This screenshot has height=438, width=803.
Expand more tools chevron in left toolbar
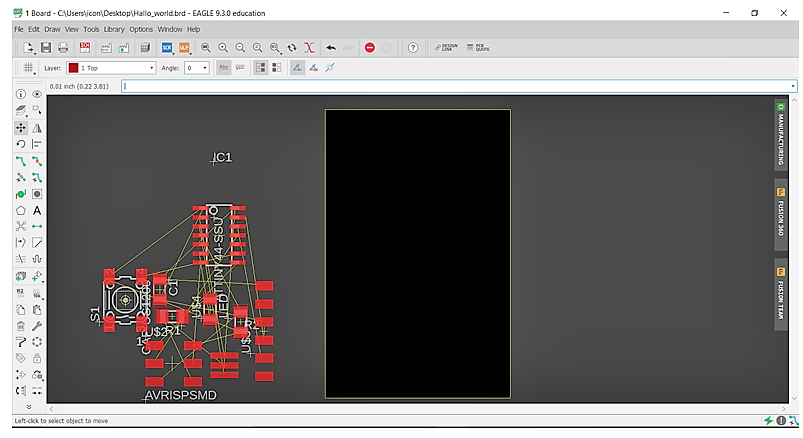click(29, 407)
